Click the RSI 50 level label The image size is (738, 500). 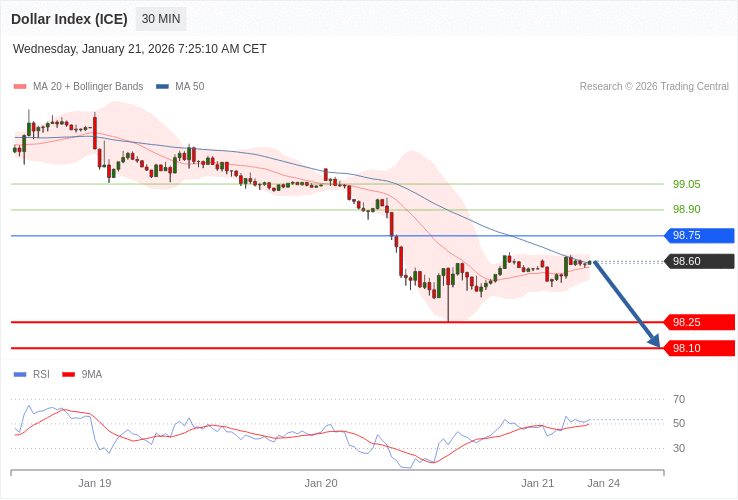pyautogui.click(x=679, y=424)
